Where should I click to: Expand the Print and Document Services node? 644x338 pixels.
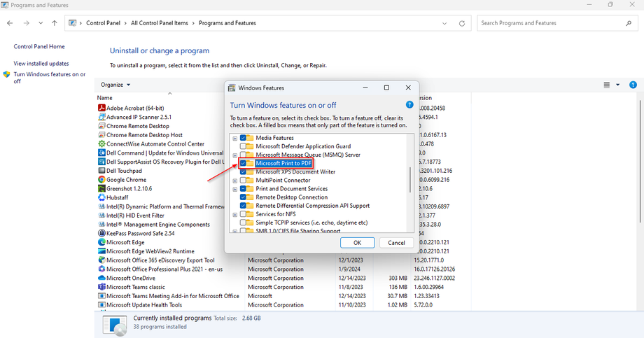click(234, 189)
